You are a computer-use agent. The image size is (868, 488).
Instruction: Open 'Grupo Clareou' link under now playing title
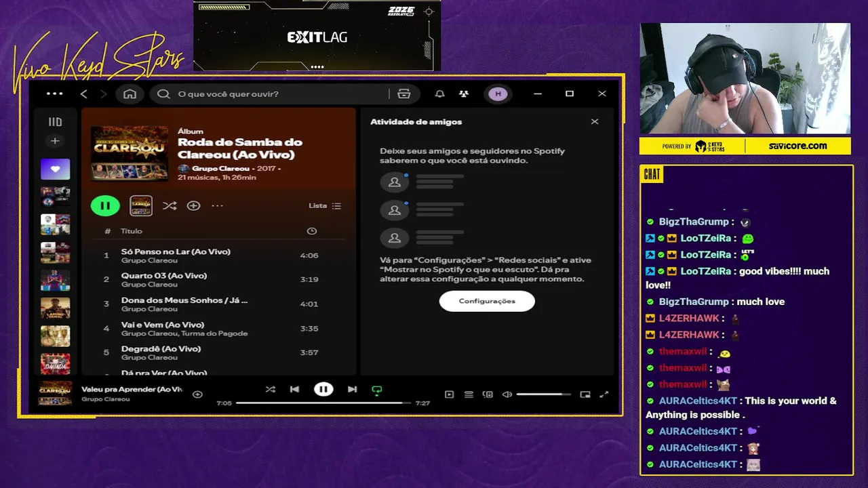tap(105, 399)
